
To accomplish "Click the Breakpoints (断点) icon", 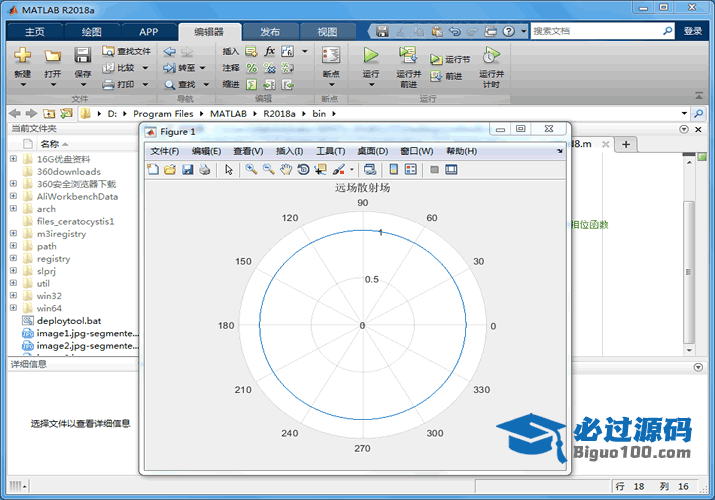I will coord(331,56).
